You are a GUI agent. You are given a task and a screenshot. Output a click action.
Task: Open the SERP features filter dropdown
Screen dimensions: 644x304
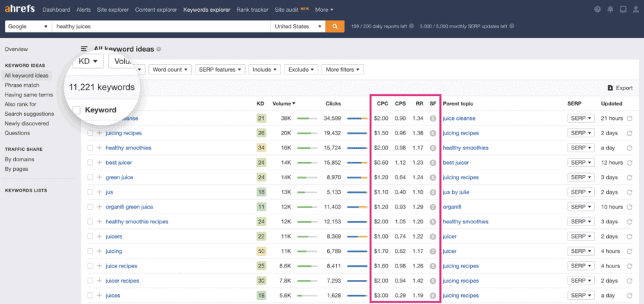point(220,70)
